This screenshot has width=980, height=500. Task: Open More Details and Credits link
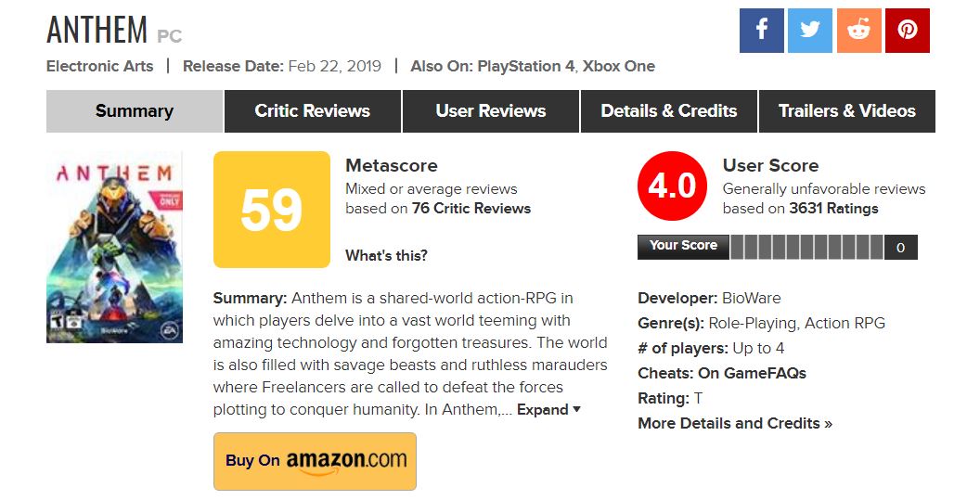click(734, 423)
